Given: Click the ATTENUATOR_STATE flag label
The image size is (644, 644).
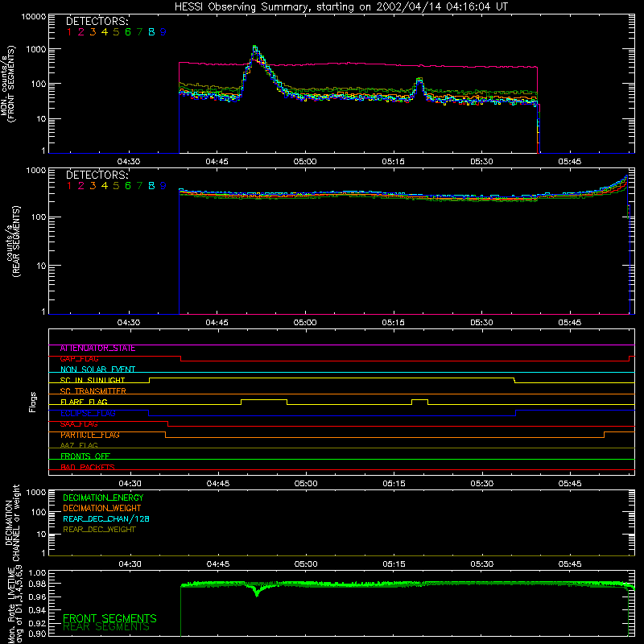Looking at the screenshot, I should click(x=97, y=349).
